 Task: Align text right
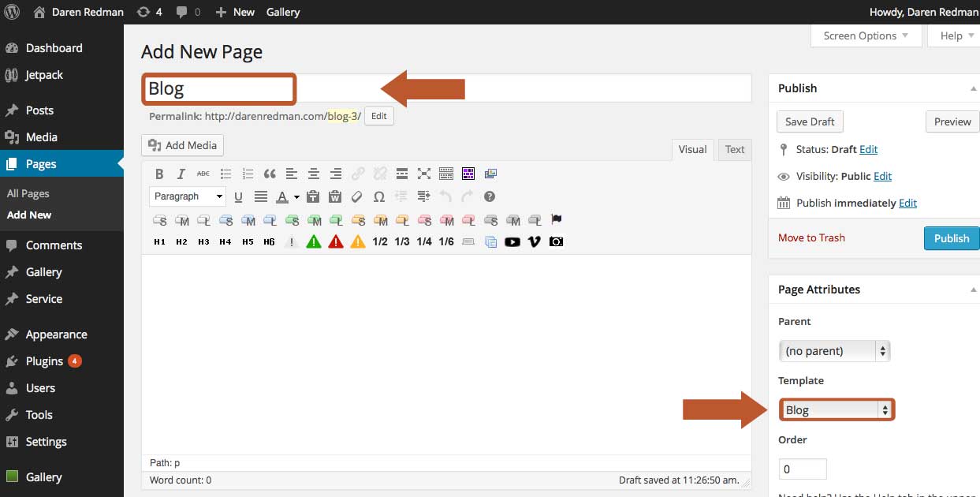(336, 174)
